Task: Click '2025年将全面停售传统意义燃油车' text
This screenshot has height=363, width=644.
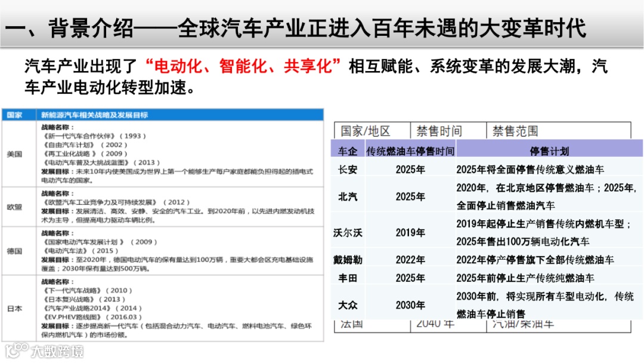Action: [530, 170]
